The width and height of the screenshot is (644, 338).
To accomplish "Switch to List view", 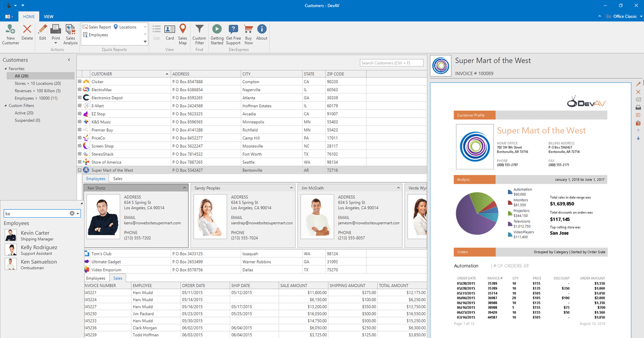I will [157, 33].
